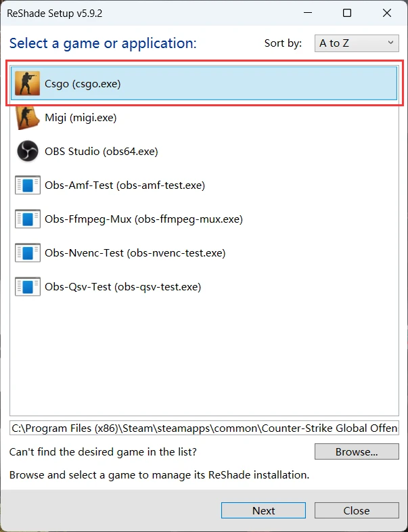Click the Obs-Qsv-Test window icon
This screenshot has width=408, height=532.
(x=28, y=287)
